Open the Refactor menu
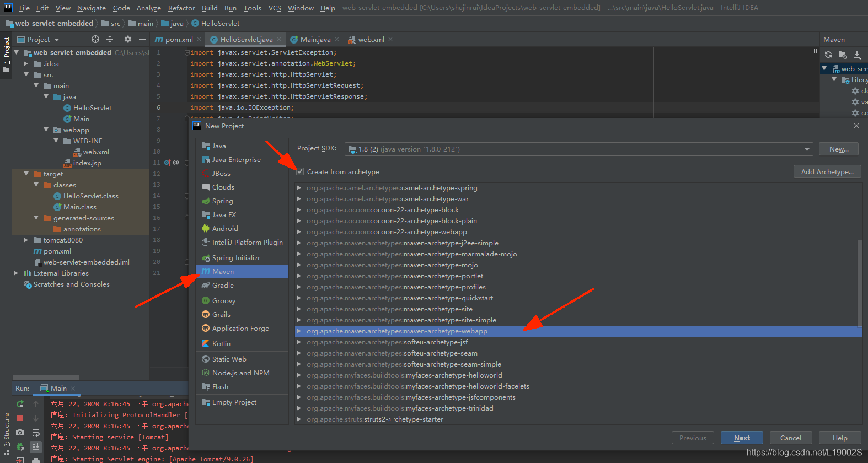The width and height of the screenshot is (868, 463). (x=181, y=8)
